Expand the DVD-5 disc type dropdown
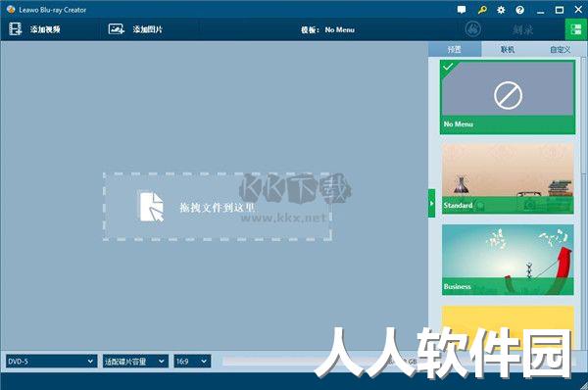This screenshot has height=390, width=588. point(51,362)
